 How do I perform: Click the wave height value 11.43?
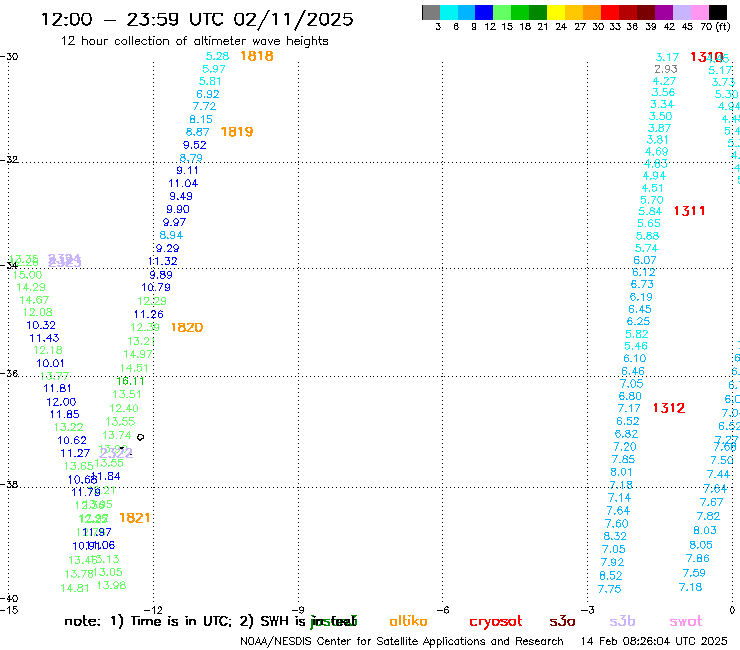point(44,338)
